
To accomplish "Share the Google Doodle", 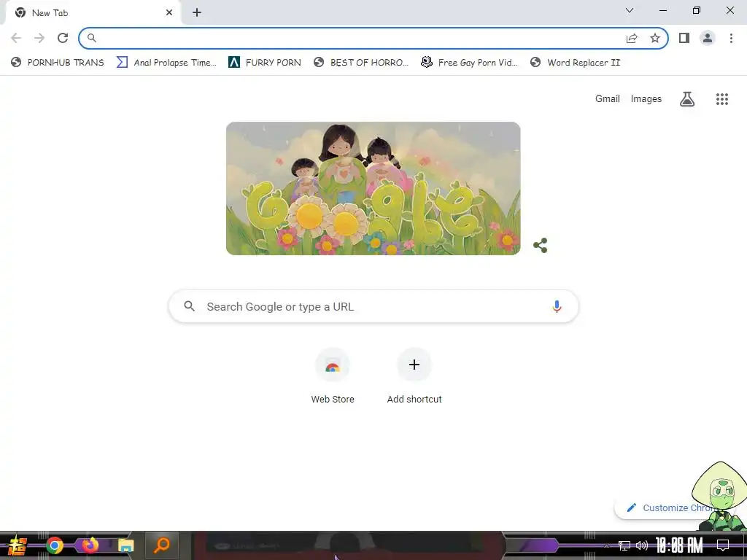I will [541, 245].
